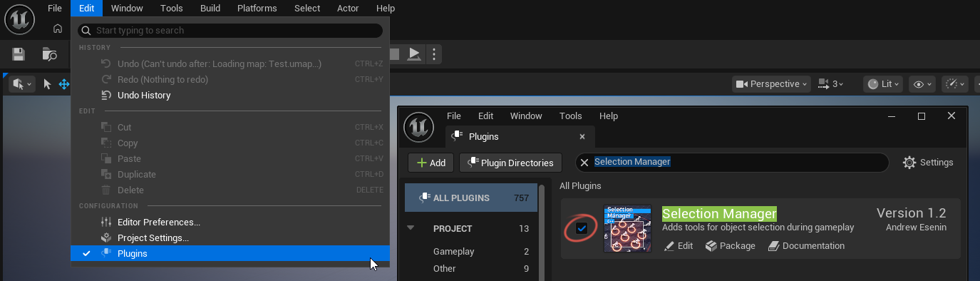The height and width of the screenshot is (281, 980).
Task: Uncheck the Selection Manager enabled checkbox
Action: pyautogui.click(x=582, y=228)
